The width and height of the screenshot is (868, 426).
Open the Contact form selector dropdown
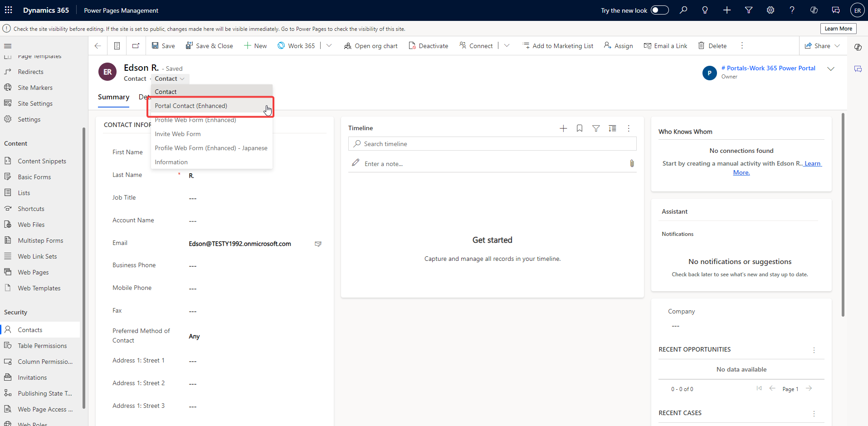coord(170,78)
